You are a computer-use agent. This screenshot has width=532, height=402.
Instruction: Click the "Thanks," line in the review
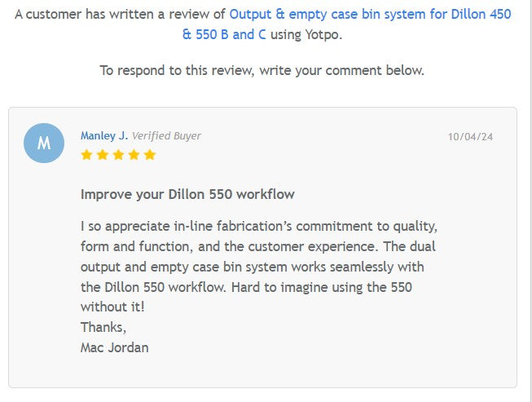pos(103,327)
